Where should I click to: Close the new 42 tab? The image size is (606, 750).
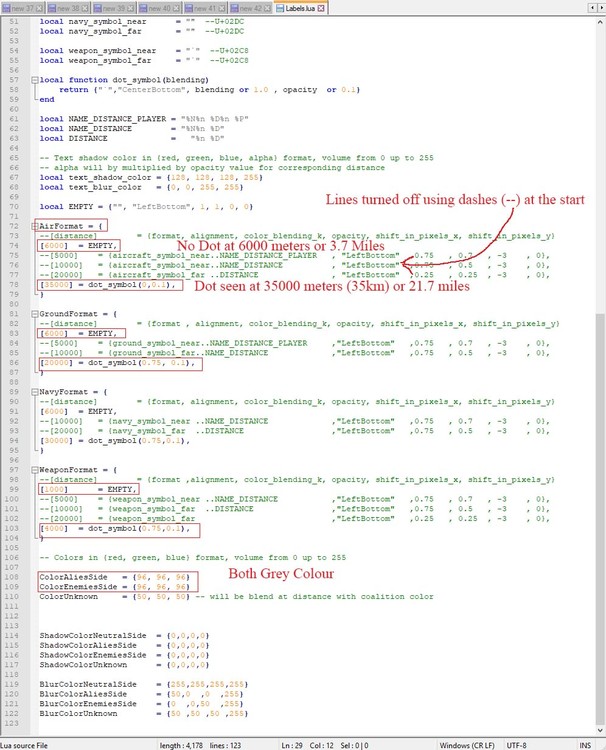(x=267, y=8)
